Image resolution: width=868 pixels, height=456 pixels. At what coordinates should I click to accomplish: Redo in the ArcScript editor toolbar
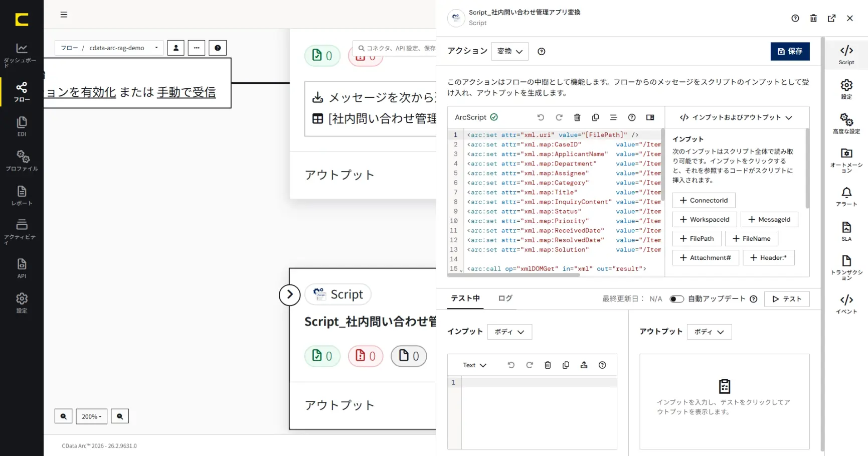pyautogui.click(x=559, y=117)
